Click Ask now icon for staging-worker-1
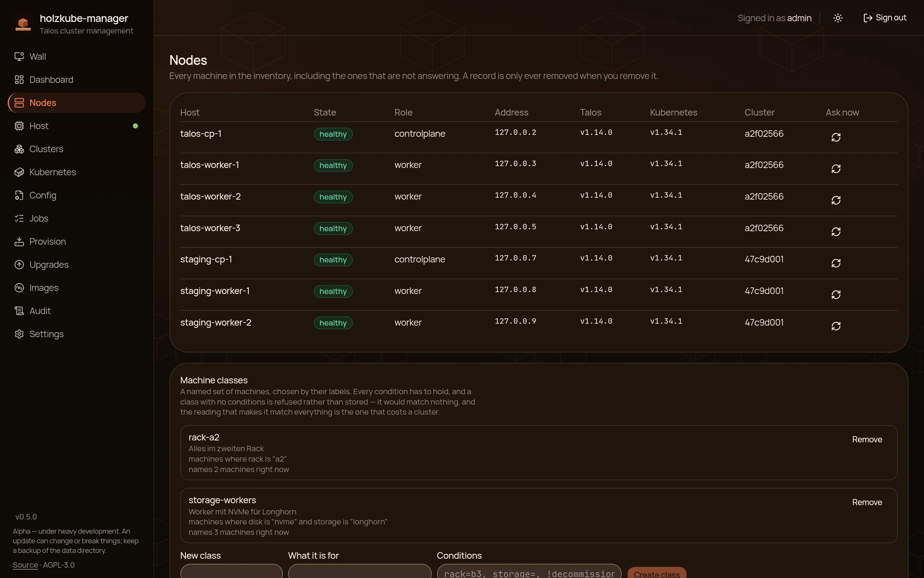The height and width of the screenshot is (578, 924). [x=836, y=294]
